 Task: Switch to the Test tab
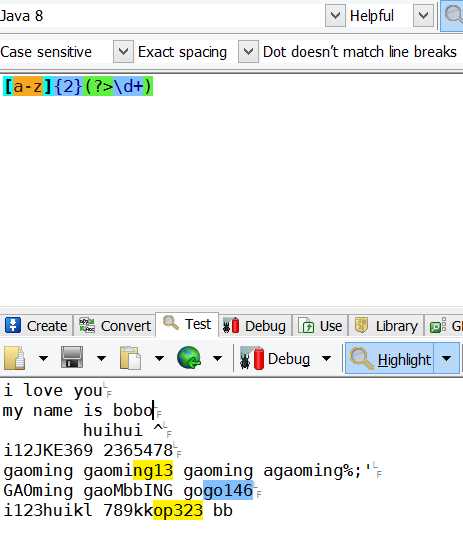187,324
